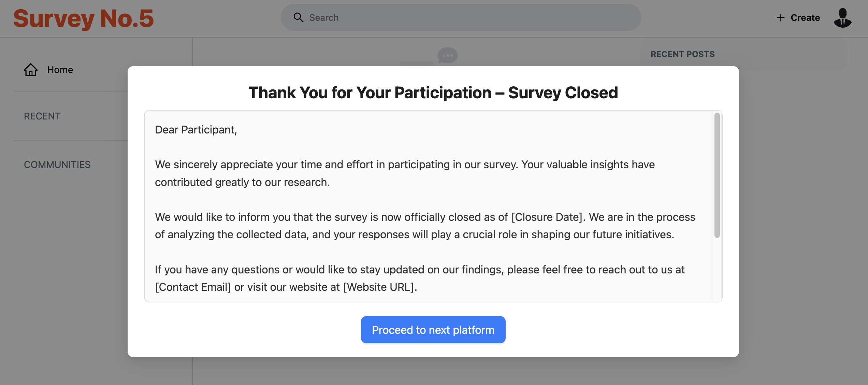Click the Survey Closed dialog title
The image size is (868, 385).
pos(433,92)
